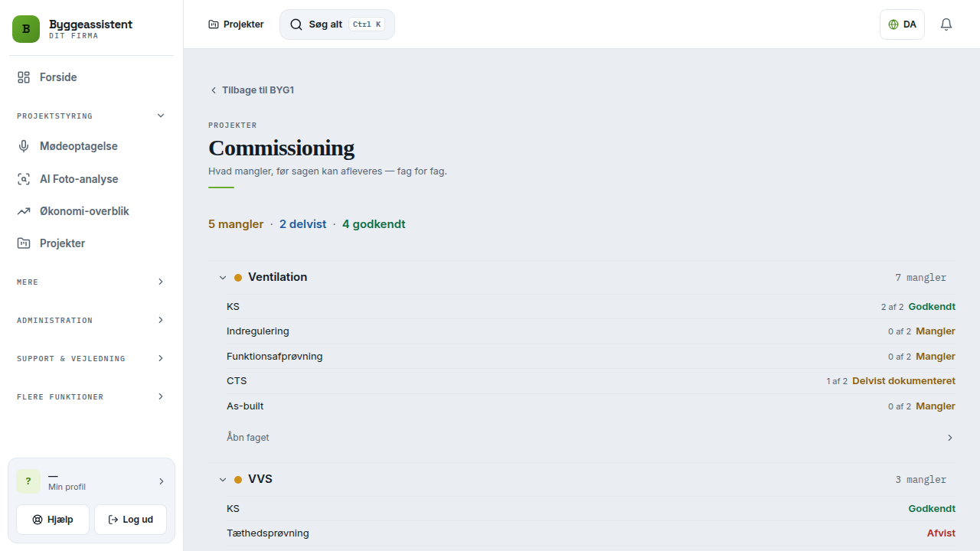Viewport: 980px width, 551px height.
Task: Go back via Tilbage til BYG1
Action: point(252,90)
